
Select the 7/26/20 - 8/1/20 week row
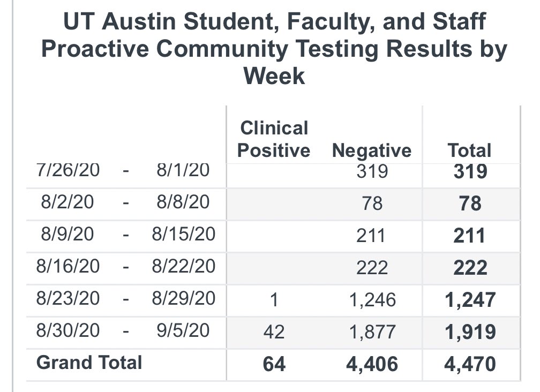pyautogui.click(x=273, y=171)
